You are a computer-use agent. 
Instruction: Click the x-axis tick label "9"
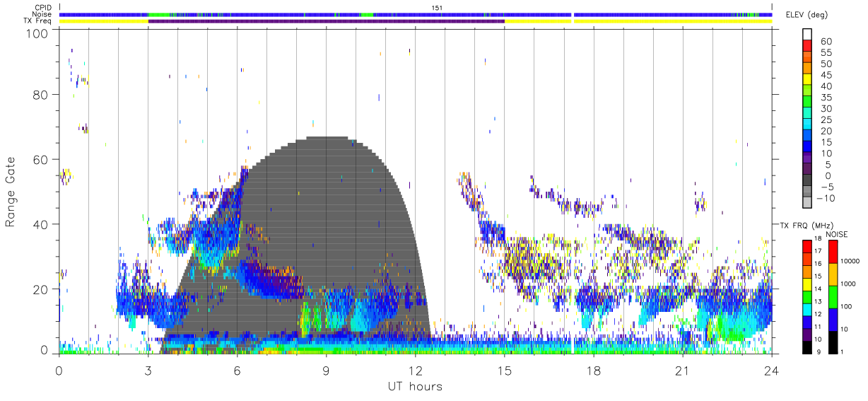(326, 371)
